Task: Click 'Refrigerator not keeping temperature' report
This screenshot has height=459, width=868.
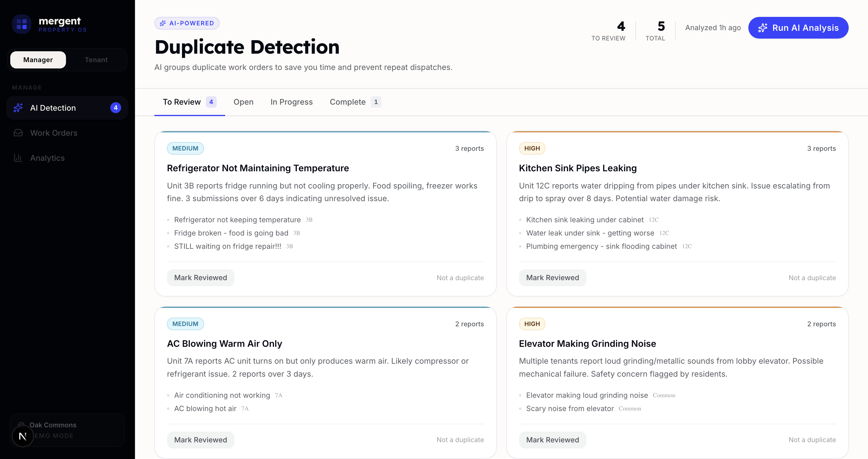Action: coord(237,220)
